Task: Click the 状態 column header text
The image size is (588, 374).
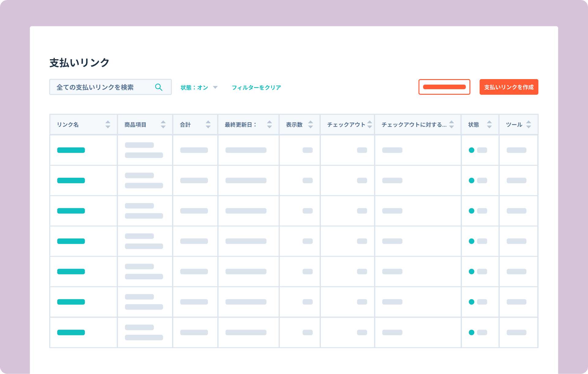Action: (x=473, y=124)
